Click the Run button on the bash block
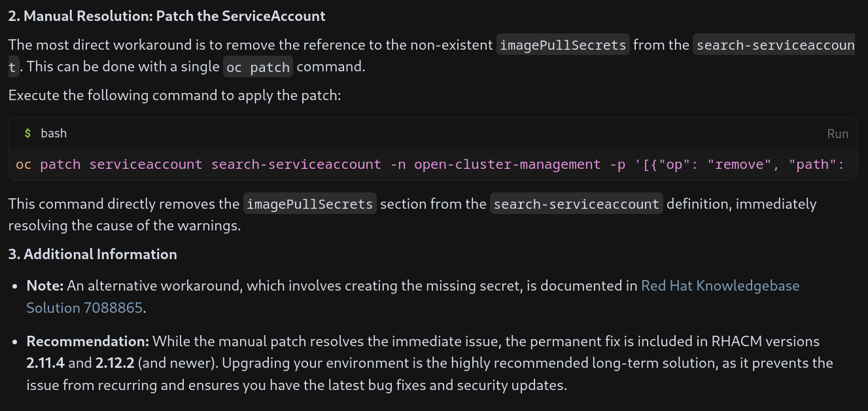Viewport: 868px width, 411px height. 837,134
